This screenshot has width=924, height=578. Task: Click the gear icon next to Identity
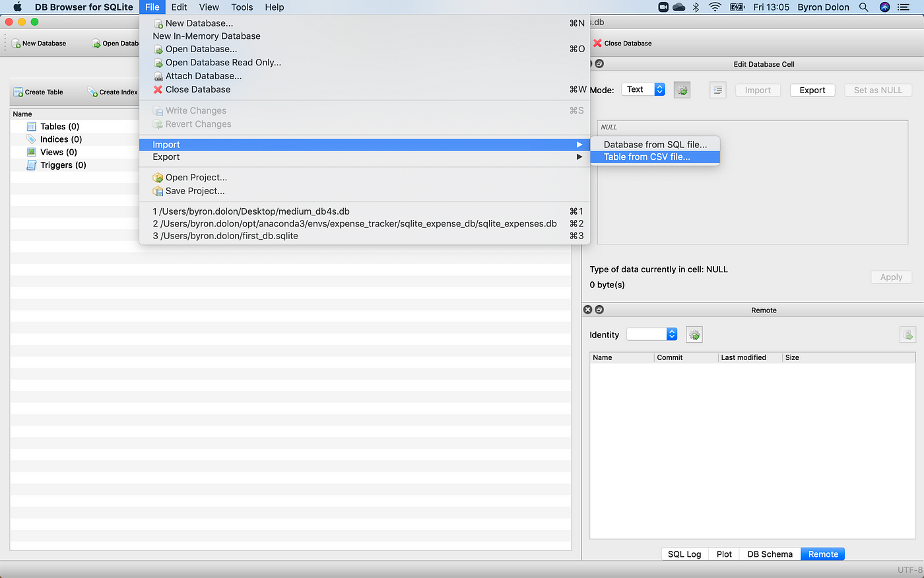pyautogui.click(x=694, y=335)
